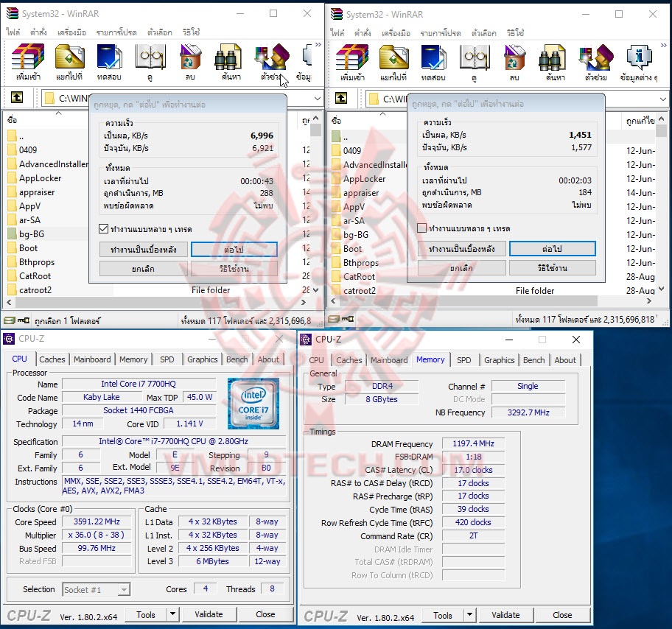Click Test icon in right WinRAR toolbar
The height and width of the screenshot is (629, 672).
point(433,57)
